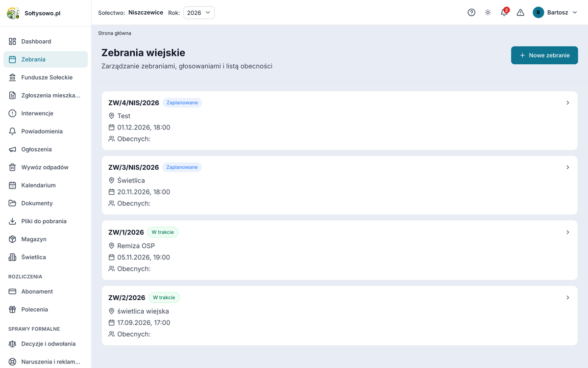Viewport: 588px width, 368px height.
Task: Expand meeting ZW/3/NIS/2026 via chevron
Action: [x=568, y=167]
